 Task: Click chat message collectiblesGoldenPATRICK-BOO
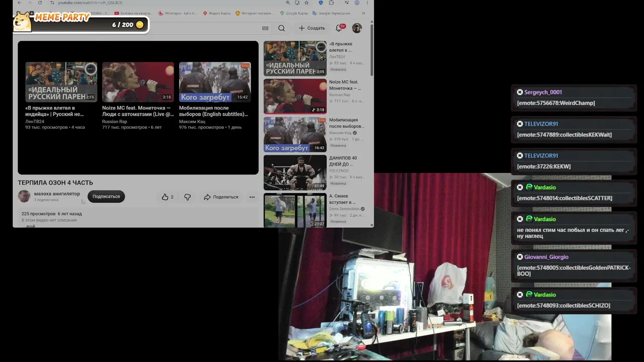coord(574,270)
